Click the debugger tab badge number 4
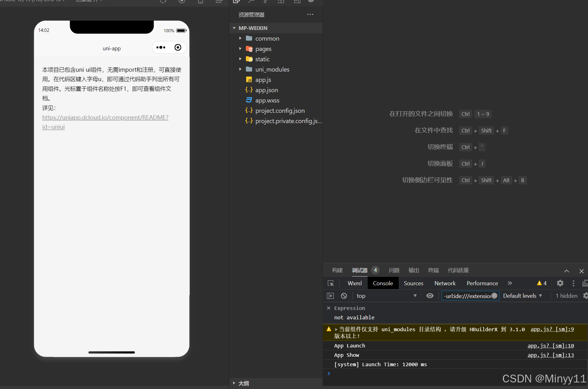Image resolution: width=588 pixels, height=389 pixels. pos(375,270)
